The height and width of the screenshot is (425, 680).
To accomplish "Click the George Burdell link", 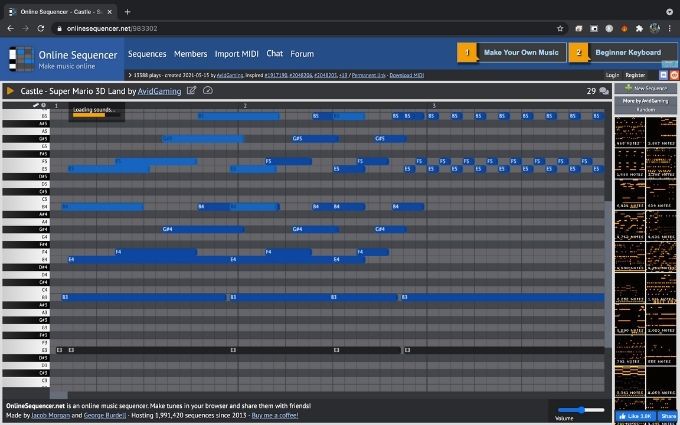I will 105,415.
